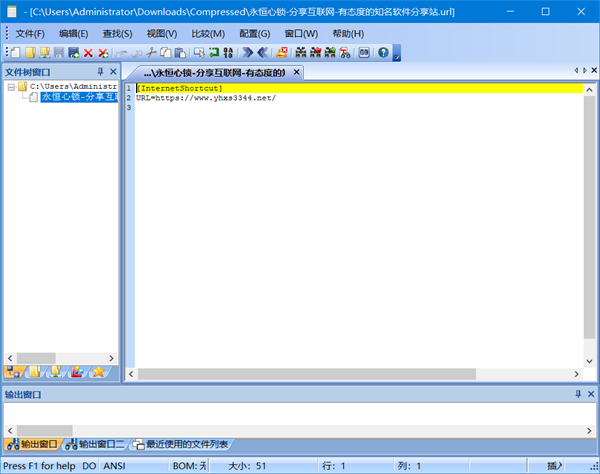Collapse the C:\Users\Administrator tree node
This screenshot has width=600, height=474.
click(11, 87)
